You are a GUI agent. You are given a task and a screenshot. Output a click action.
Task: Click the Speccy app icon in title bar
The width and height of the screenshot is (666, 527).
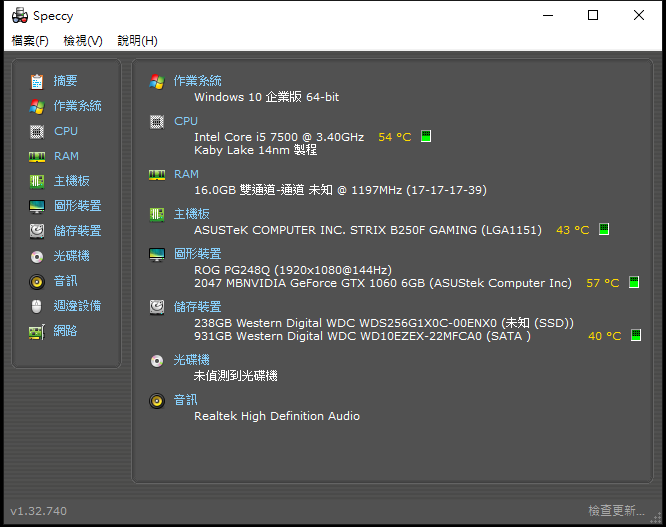coord(20,16)
